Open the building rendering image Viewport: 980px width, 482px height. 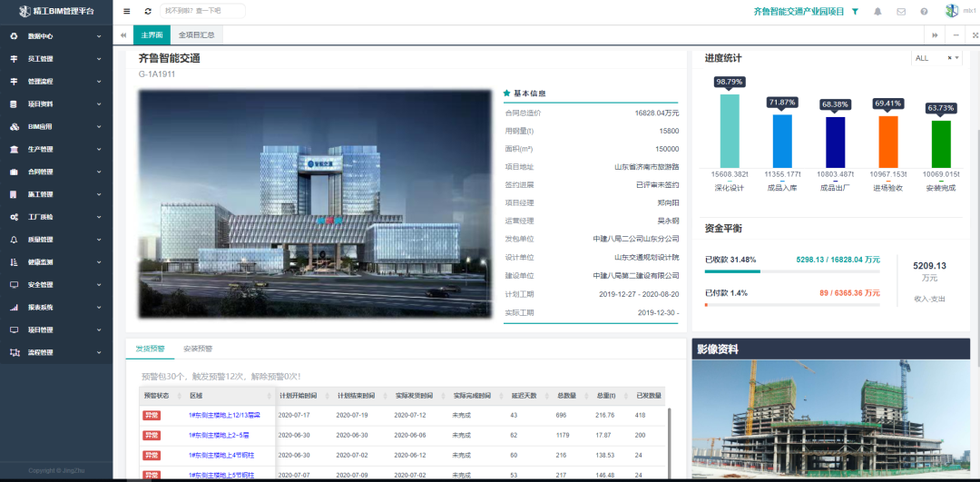click(x=315, y=204)
